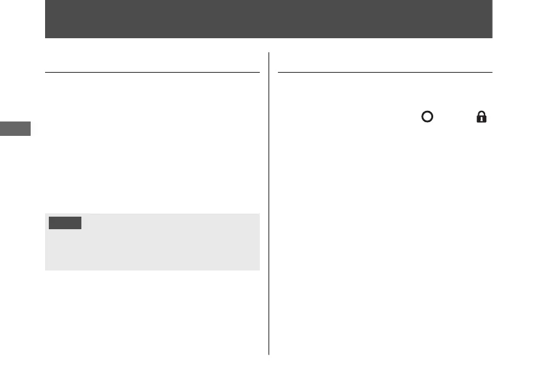Click blank right column area below the icons
The width and height of the screenshot is (544, 392).
click(384, 238)
